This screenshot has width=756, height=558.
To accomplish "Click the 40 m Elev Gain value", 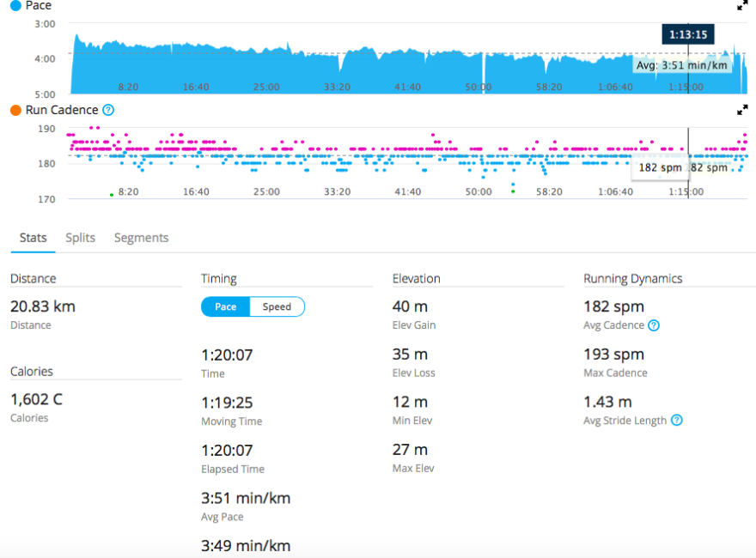I will [x=410, y=306].
